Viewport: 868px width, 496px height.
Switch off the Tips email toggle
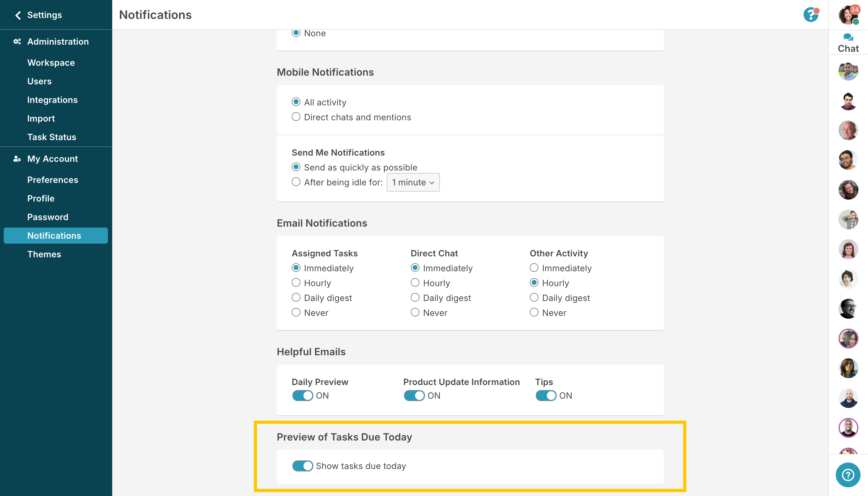tap(546, 396)
